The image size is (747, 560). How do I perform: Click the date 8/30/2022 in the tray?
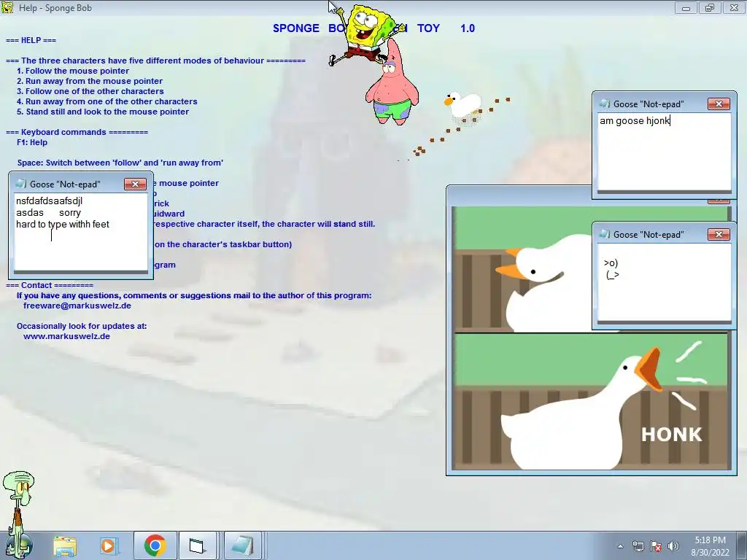(x=710, y=553)
